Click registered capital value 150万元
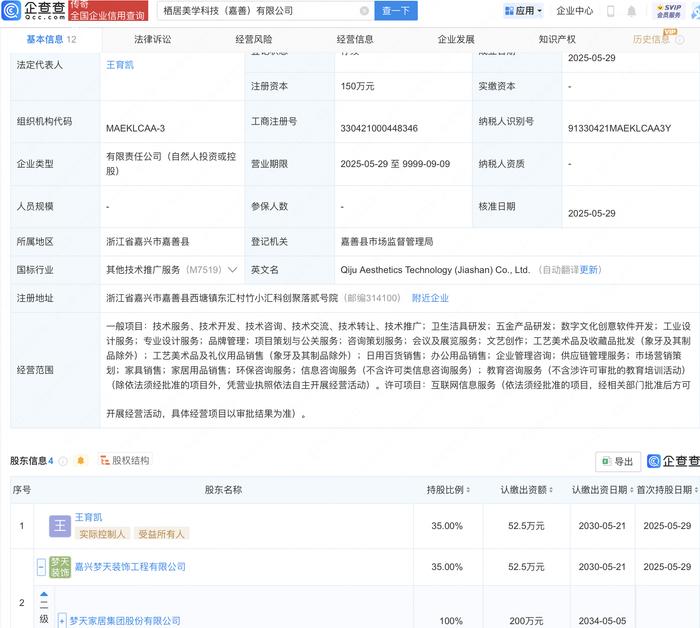Image resolution: width=700 pixels, height=628 pixels. pyautogui.click(x=357, y=86)
